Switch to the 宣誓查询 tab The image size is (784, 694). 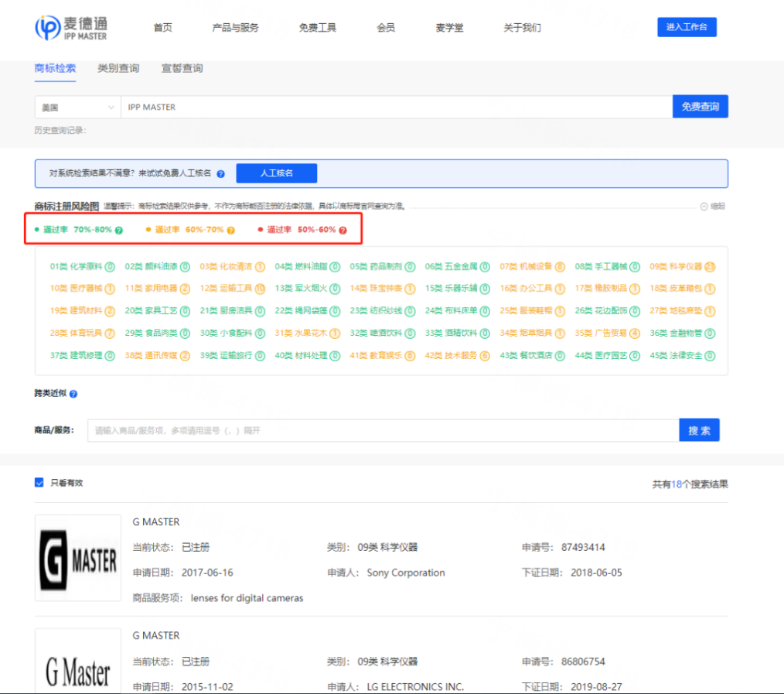(x=182, y=69)
